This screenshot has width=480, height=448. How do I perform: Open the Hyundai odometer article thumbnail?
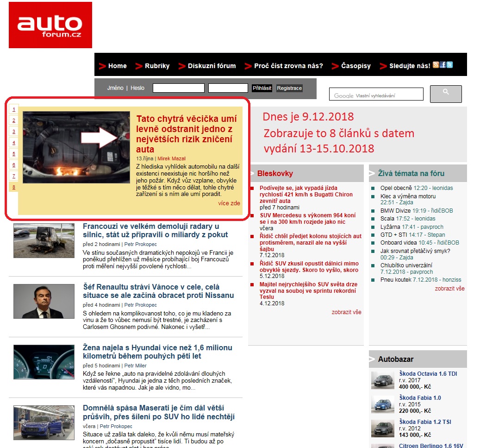pos(44,362)
